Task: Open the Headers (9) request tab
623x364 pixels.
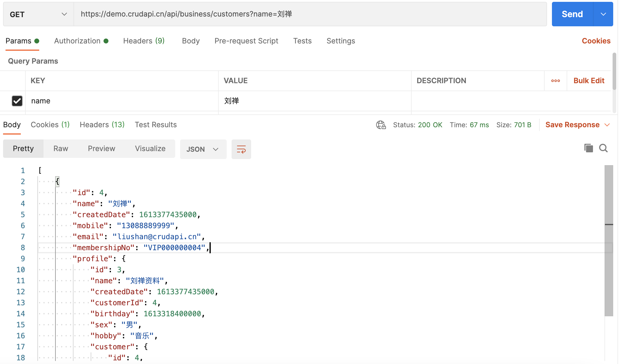Action: click(144, 41)
